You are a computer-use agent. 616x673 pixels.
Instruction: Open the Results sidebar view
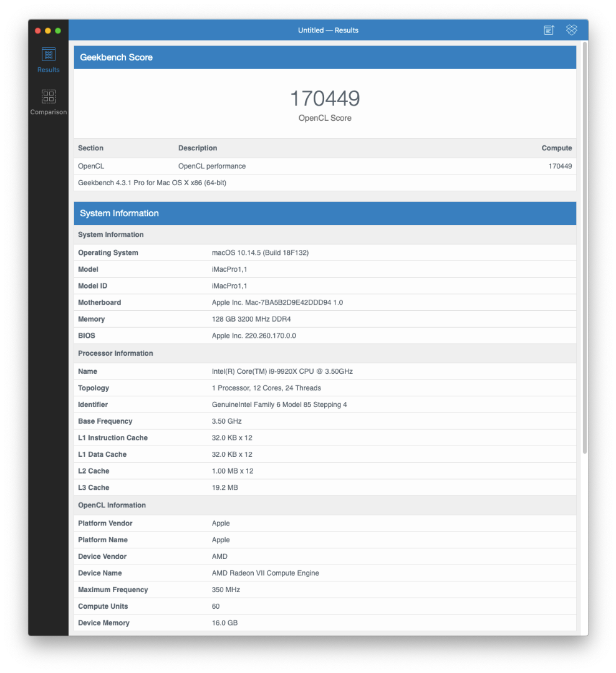(48, 60)
